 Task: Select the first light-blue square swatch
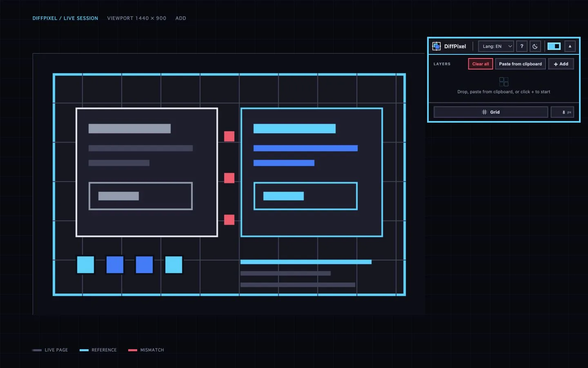tap(85, 265)
